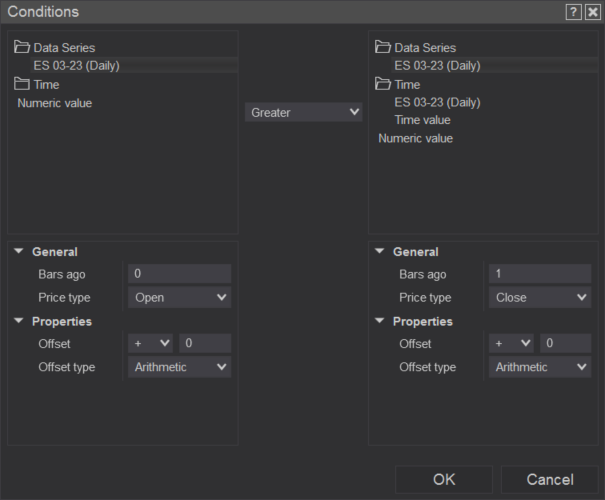This screenshot has width=605, height=500.
Task: Click the Cancel button
Action: coord(550,480)
